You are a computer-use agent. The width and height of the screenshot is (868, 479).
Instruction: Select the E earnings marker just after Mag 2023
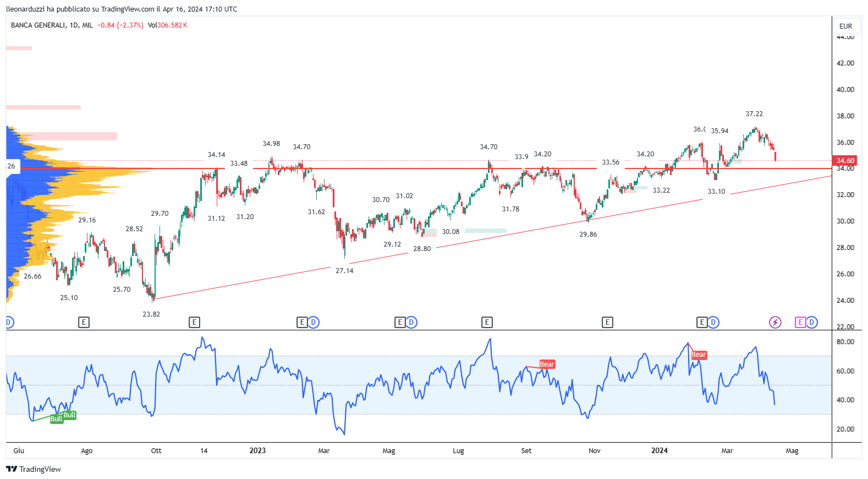[x=400, y=322]
